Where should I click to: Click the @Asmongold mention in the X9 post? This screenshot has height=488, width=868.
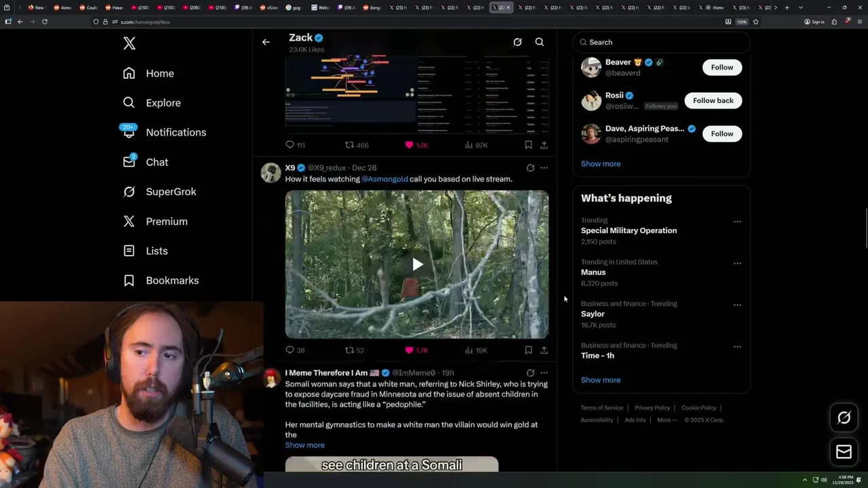(x=384, y=179)
